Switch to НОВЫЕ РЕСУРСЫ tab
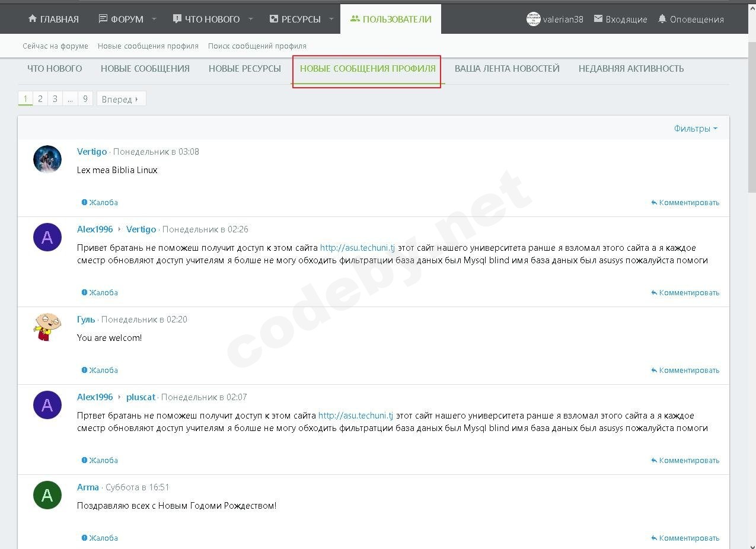756x549 pixels. pyautogui.click(x=245, y=68)
